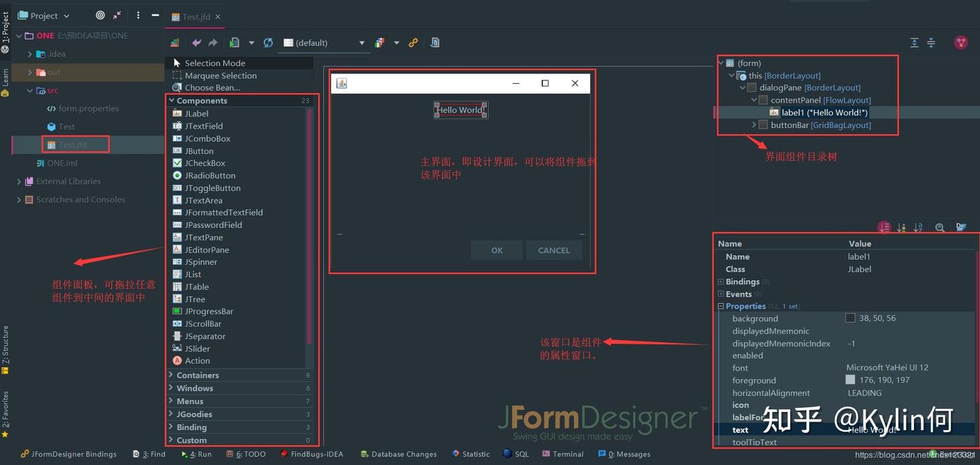Click the CANCEL button in form preview
The width and height of the screenshot is (980, 465).
coord(553,250)
